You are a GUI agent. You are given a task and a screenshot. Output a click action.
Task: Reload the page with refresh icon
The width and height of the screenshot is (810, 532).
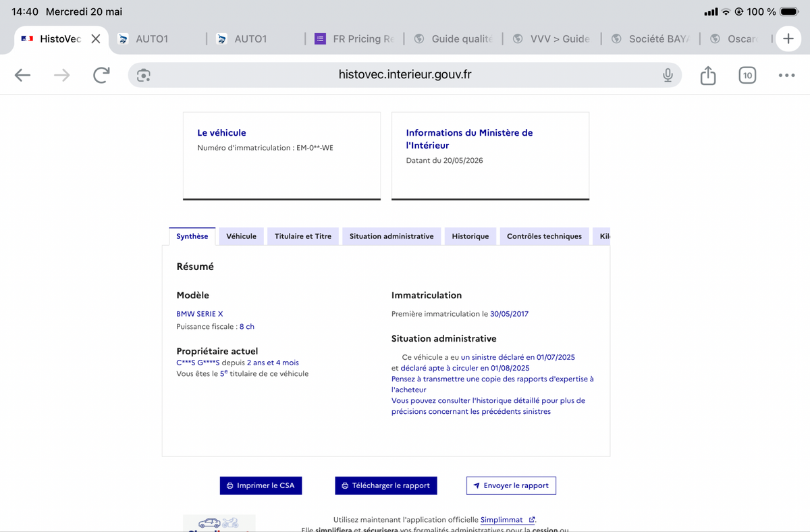pos(101,75)
